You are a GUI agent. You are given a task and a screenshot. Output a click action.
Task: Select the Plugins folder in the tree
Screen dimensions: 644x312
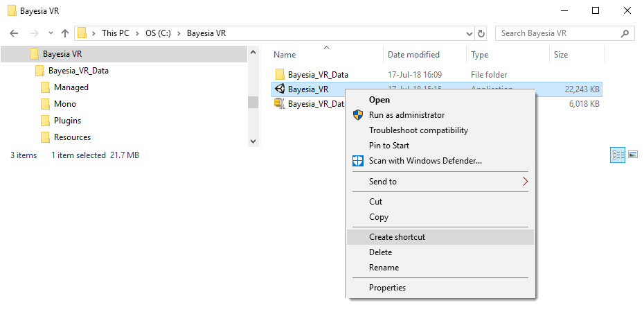point(67,121)
